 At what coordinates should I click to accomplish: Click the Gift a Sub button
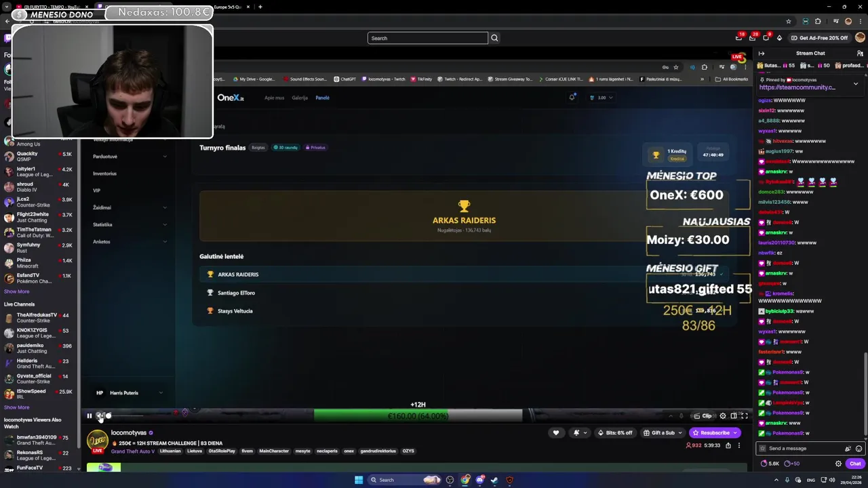(663, 432)
